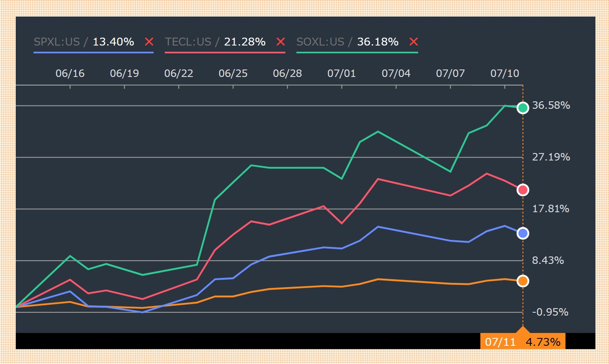The width and height of the screenshot is (609, 364).
Task: Select the SOXL:US ticker label
Action: click(x=320, y=42)
